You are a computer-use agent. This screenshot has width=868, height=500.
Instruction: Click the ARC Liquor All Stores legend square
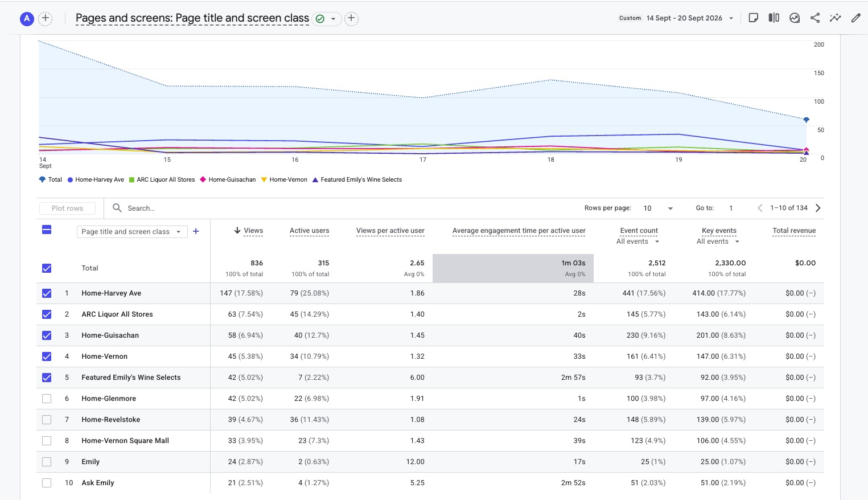tap(132, 179)
